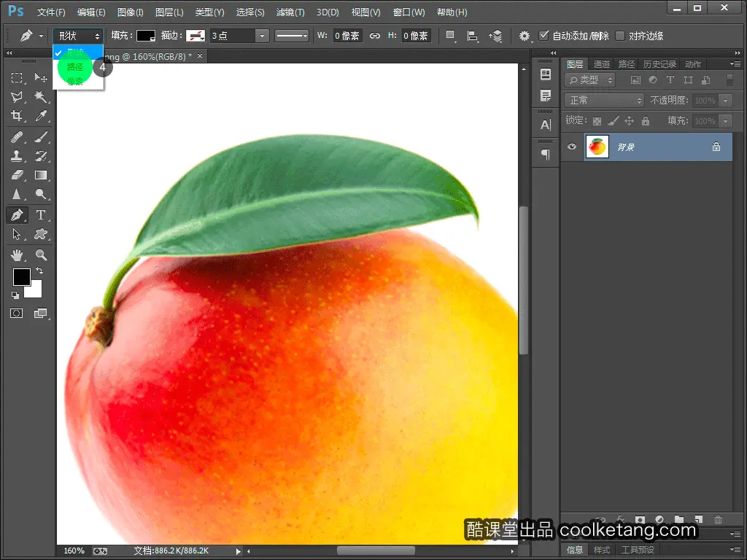Hide the Background layer eye icon
Image resolution: width=747 pixels, height=560 pixels.
point(572,147)
